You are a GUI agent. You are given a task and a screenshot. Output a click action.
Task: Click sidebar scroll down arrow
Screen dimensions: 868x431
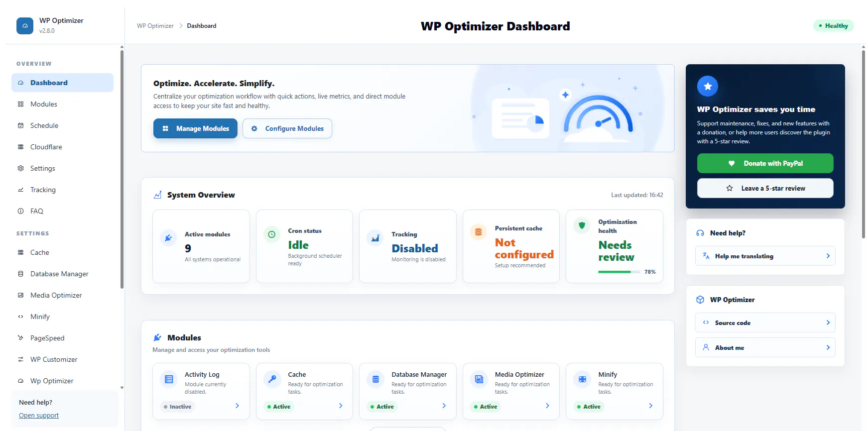click(x=122, y=388)
